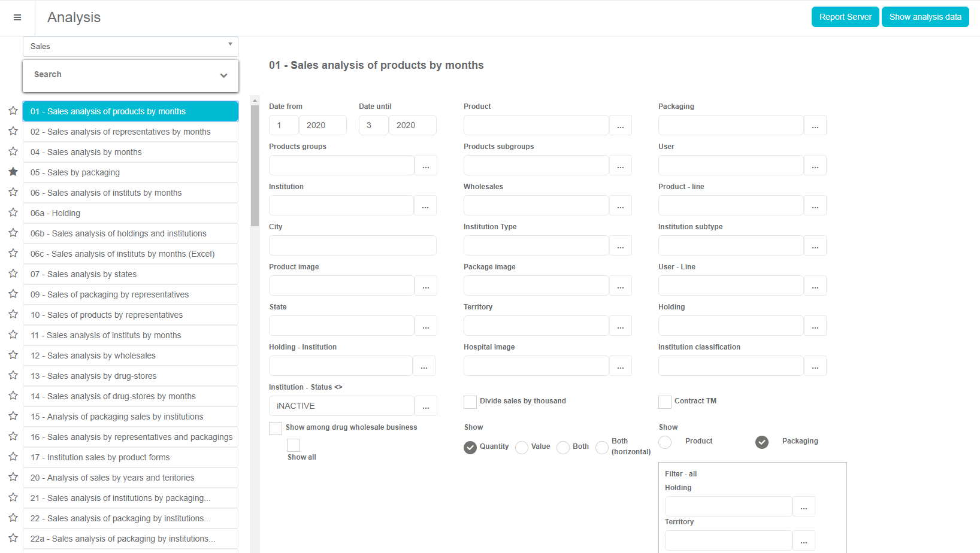Image resolution: width=980 pixels, height=553 pixels.
Task: Click the City input field
Action: (x=352, y=246)
